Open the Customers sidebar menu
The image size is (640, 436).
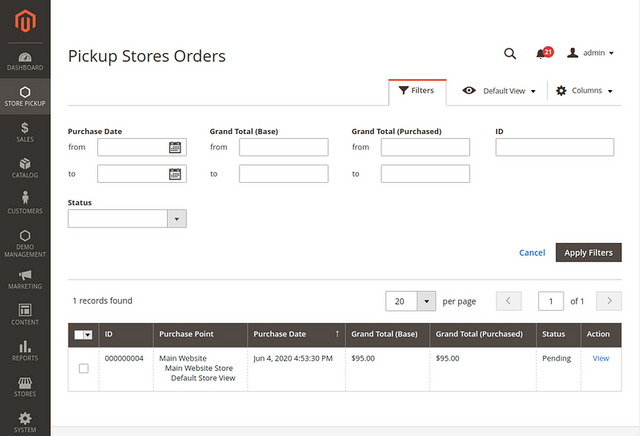(25, 204)
